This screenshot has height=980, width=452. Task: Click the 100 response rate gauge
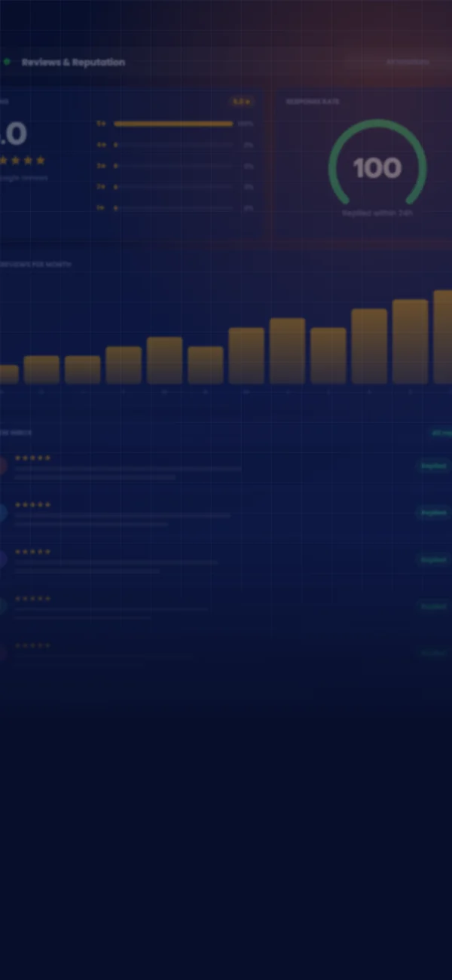(377, 164)
